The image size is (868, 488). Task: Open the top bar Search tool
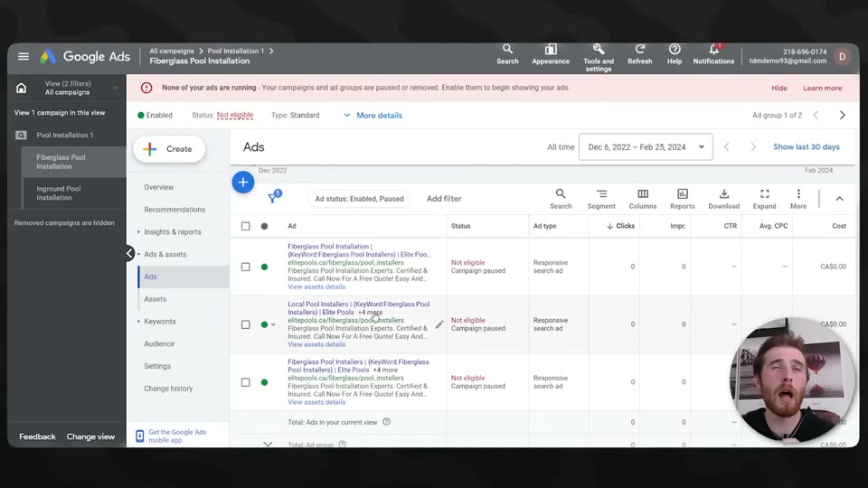coord(507,55)
